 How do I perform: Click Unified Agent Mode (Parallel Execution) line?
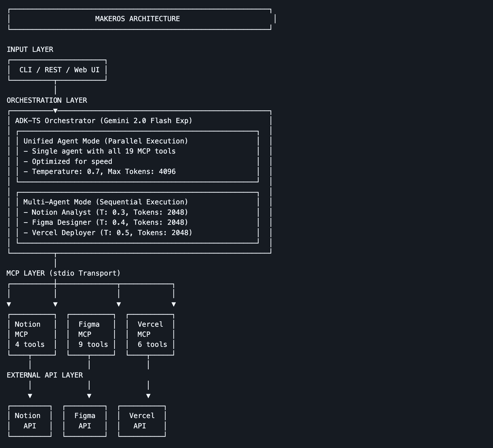106,141
